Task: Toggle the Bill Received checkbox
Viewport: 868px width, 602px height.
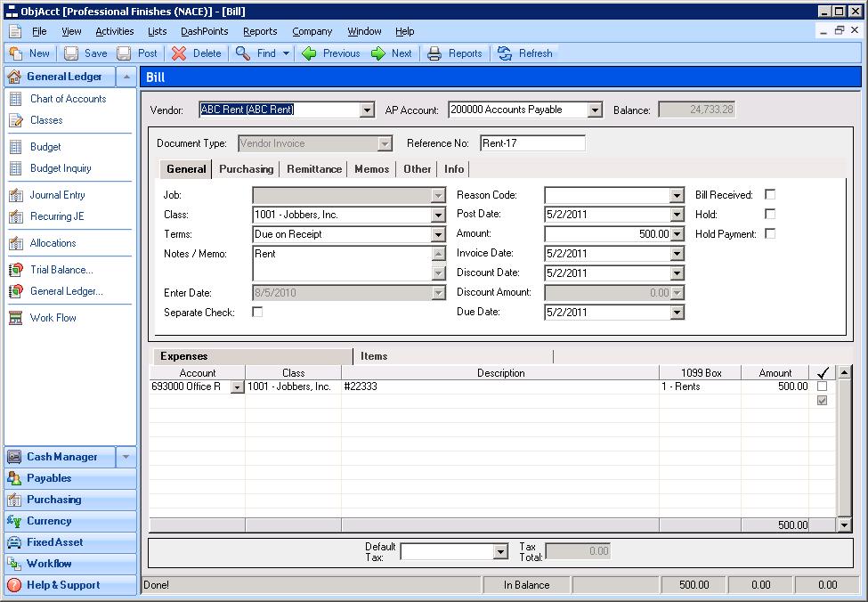Action: coord(770,194)
